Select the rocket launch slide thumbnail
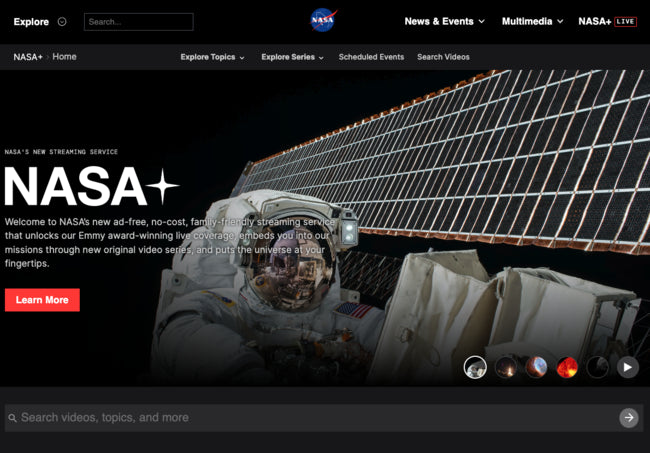The image size is (650, 453). (506, 367)
